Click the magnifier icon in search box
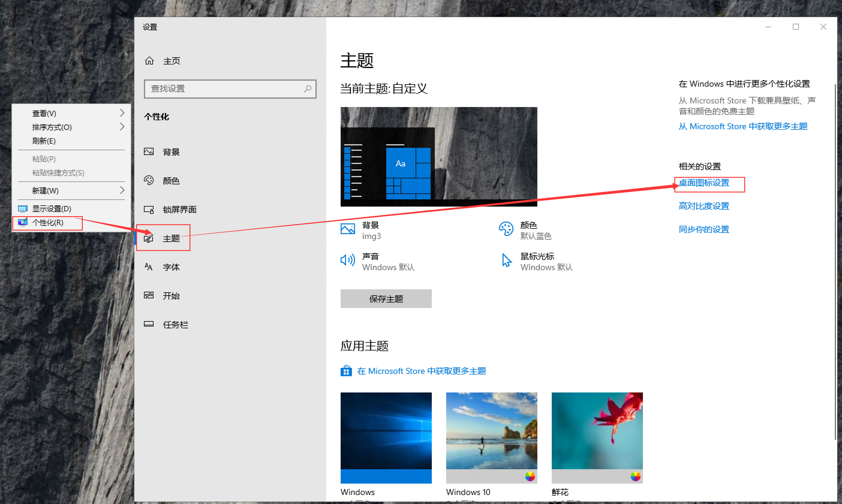The height and width of the screenshot is (504, 842). [307, 89]
